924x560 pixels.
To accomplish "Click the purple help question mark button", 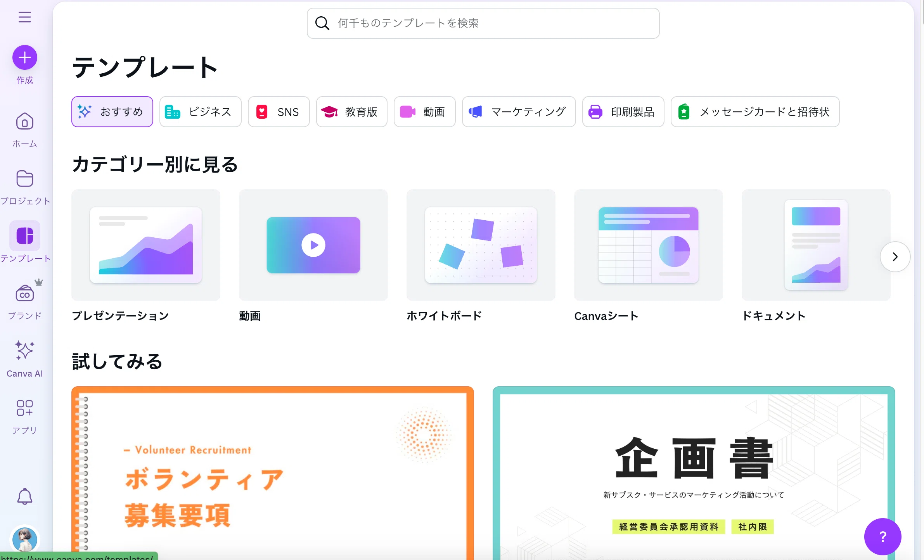I will tap(883, 537).
